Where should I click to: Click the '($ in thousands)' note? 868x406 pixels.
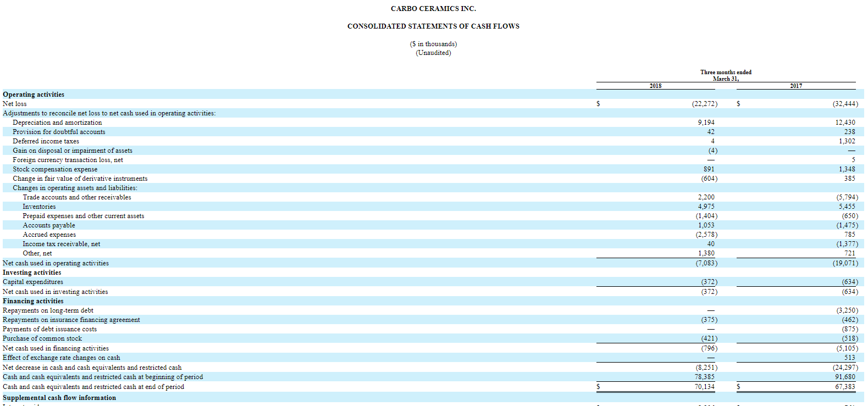point(433,44)
